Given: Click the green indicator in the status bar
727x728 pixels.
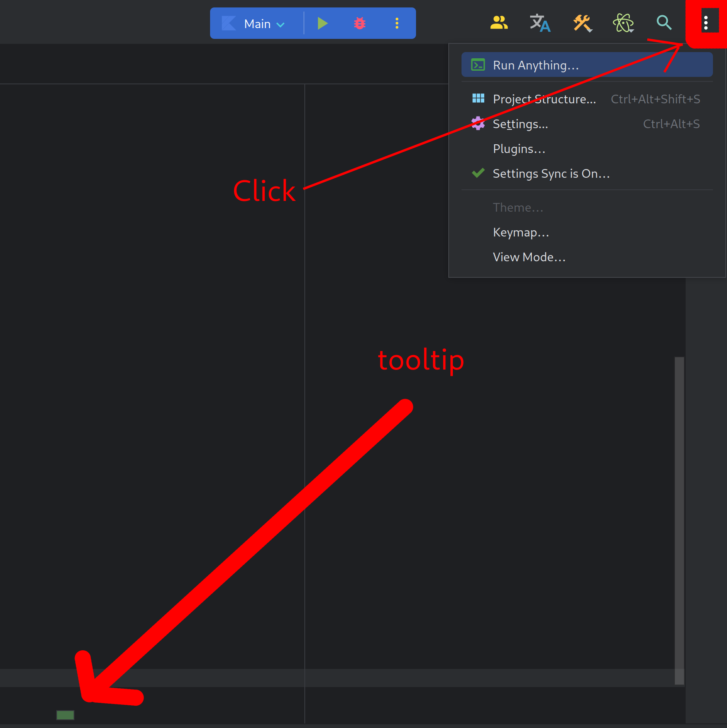Looking at the screenshot, I should [65, 715].
